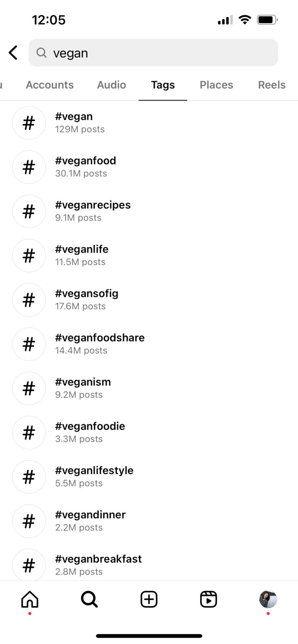The height and width of the screenshot is (644, 298).
Task: Open the Home feed icon
Action: [29, 600]
